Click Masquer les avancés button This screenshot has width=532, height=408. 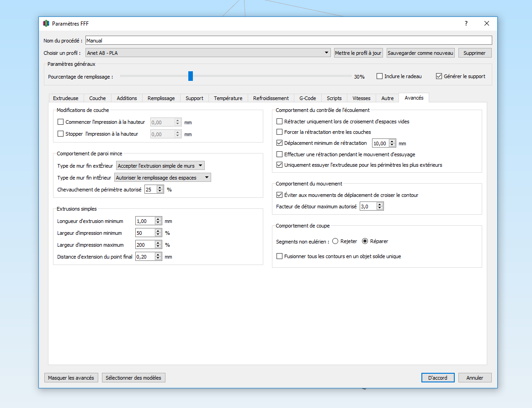point(71,377)
